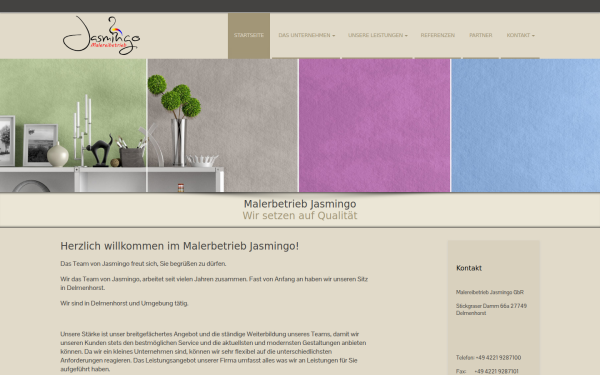Select the grey wall slider panel
The height and width of the screenshot is (375, 600).
click(223, 125)
